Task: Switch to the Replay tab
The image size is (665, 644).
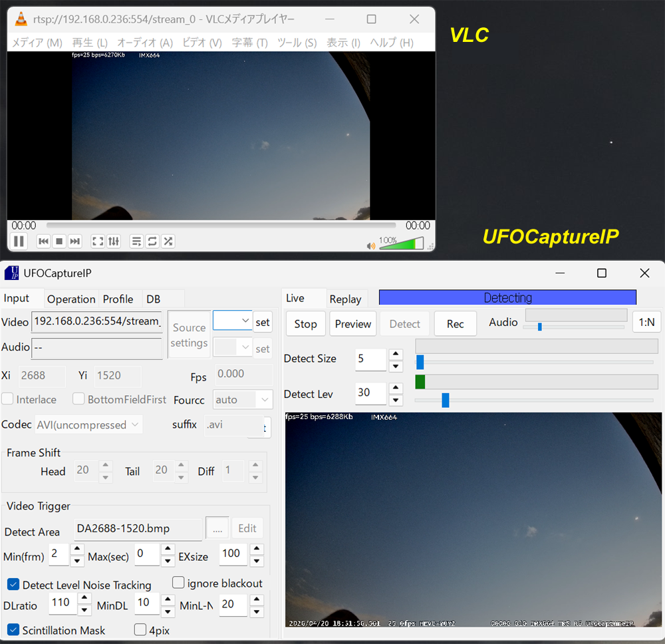Action: (346, 299)
